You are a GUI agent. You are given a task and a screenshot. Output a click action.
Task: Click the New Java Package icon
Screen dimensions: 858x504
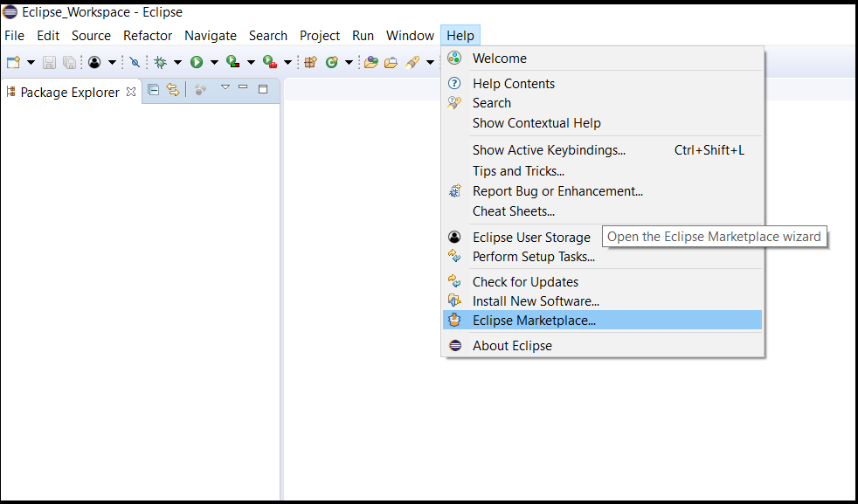tap(311, 62)
